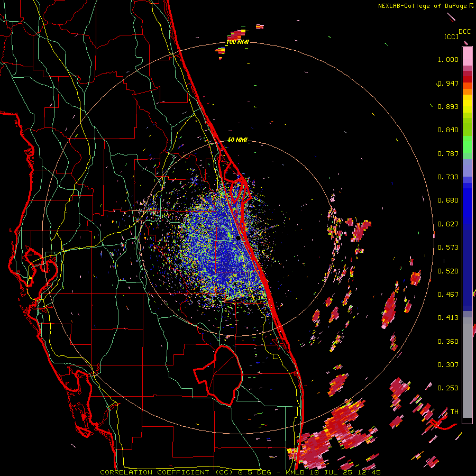Click the 0.947 scale value

pyautogui.click(x=448, y=83)
